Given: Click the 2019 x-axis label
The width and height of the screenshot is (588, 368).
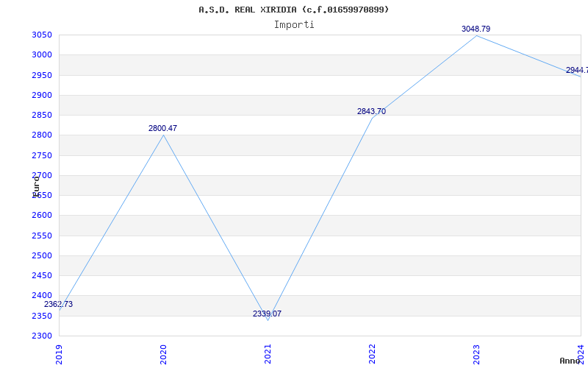Looking at the screenshot, I should coord(59,355).
